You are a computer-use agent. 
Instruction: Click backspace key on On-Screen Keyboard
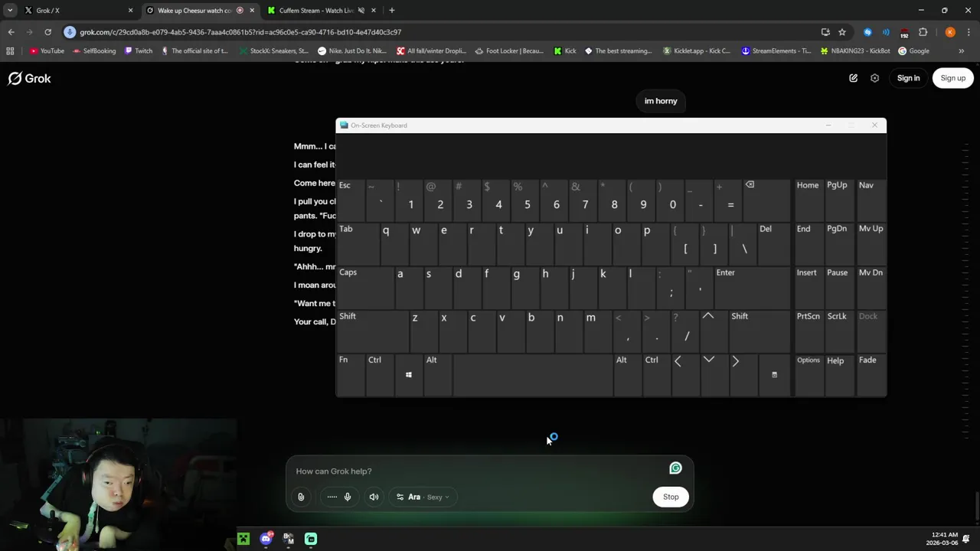(x=766, y=200)
